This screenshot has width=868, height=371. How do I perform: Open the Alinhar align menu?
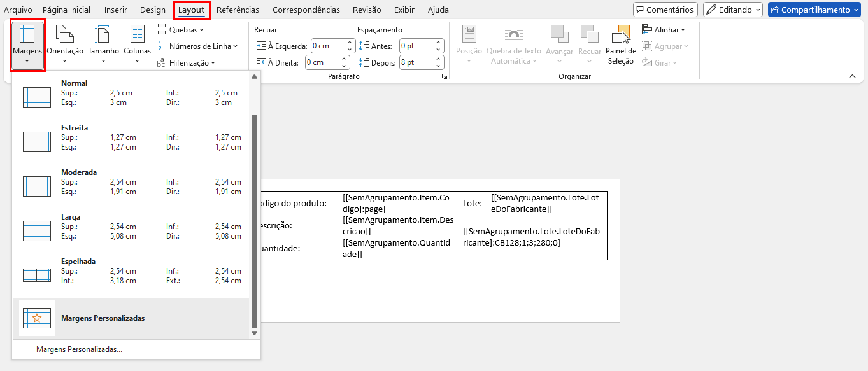pyautogui.click(x=664, y=30)
